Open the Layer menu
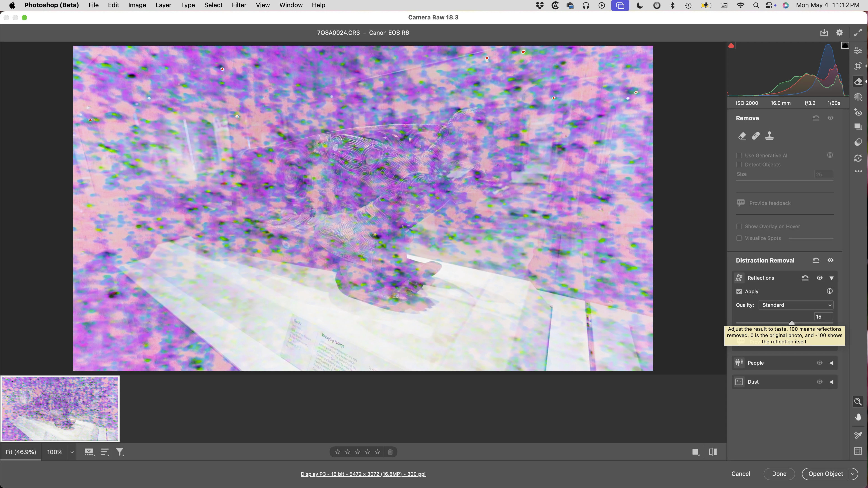Viewport: 868px width, 488px height. (x=163, y=5)
